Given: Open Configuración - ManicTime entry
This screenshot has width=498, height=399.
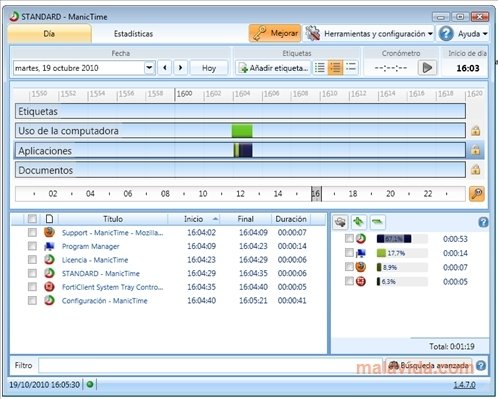Looking at the screenshot, I should (105, 301).
